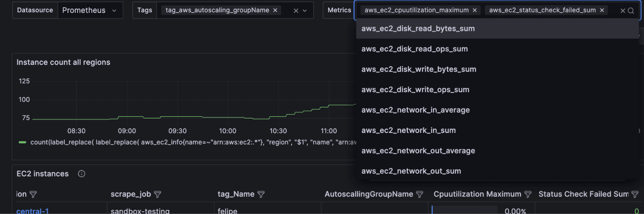Add aws_ec2_network_out_sum metric

(x=497, y=171)
